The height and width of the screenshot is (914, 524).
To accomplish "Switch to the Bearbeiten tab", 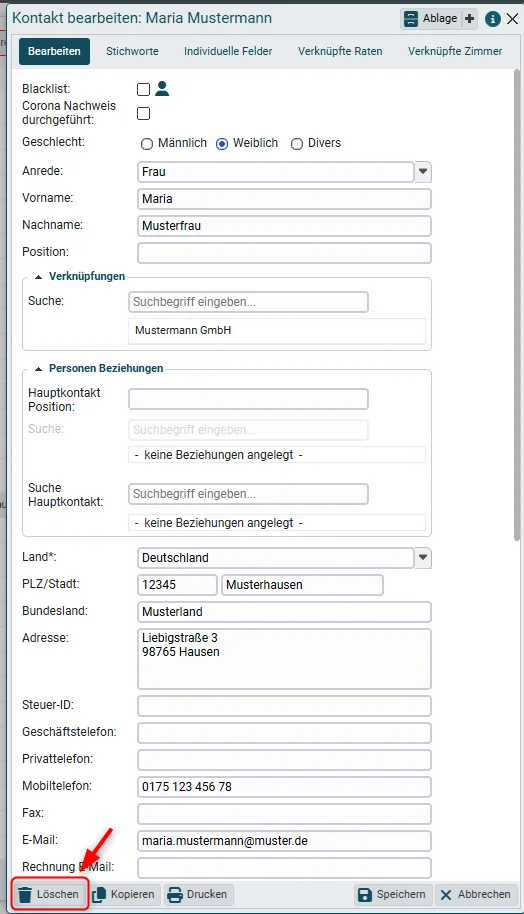I will (x=54, y=51).
